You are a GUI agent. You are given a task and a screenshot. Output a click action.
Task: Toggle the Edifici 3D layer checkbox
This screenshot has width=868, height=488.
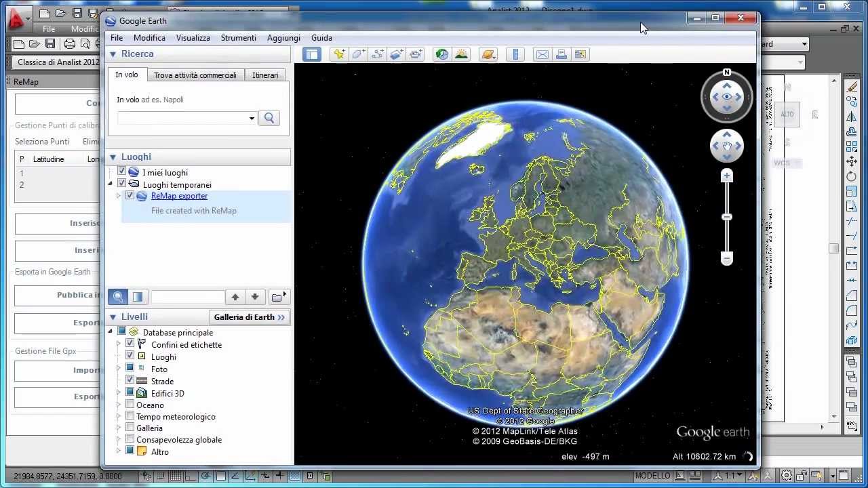click(130, 393)
